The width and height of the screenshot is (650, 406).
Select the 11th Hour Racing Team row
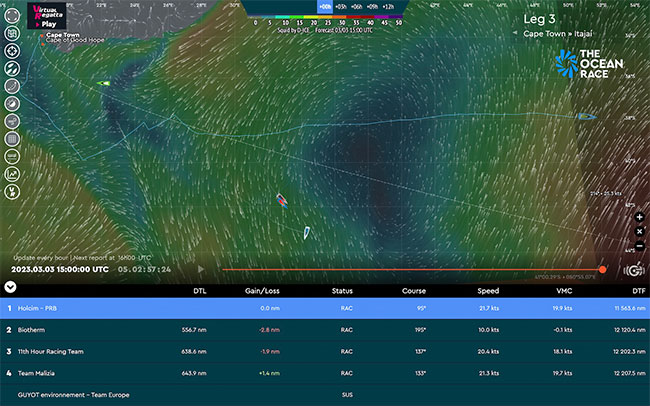pyautogui.click(x=325, y=352)
